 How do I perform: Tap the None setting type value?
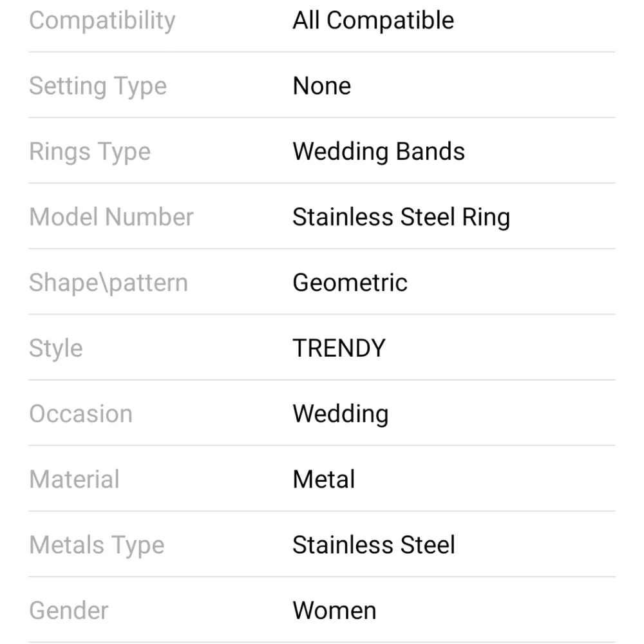tap(322, 86)
